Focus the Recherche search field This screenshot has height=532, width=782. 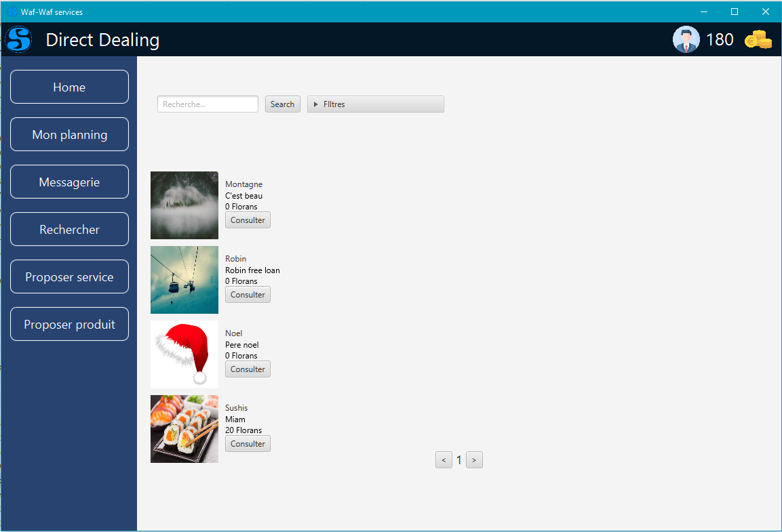[x=208, y=104]
